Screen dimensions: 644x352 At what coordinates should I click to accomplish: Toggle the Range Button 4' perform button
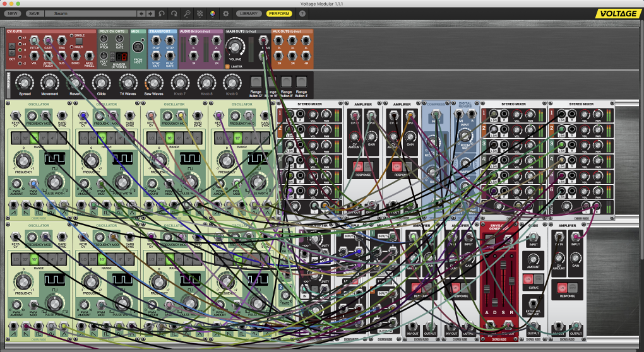[301, 81]
